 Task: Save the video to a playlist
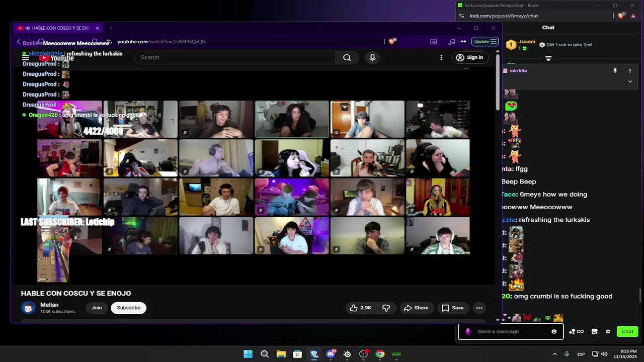click(452, 308)
